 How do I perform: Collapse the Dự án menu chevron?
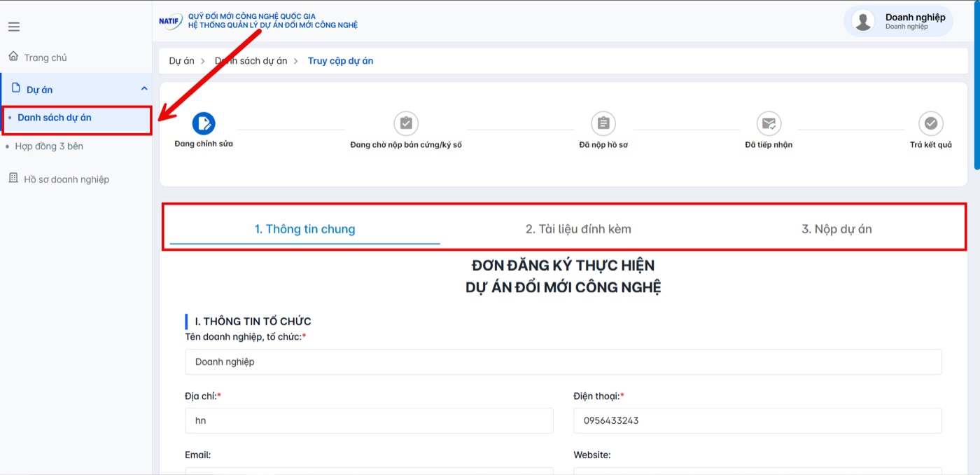tap(144, 89)
